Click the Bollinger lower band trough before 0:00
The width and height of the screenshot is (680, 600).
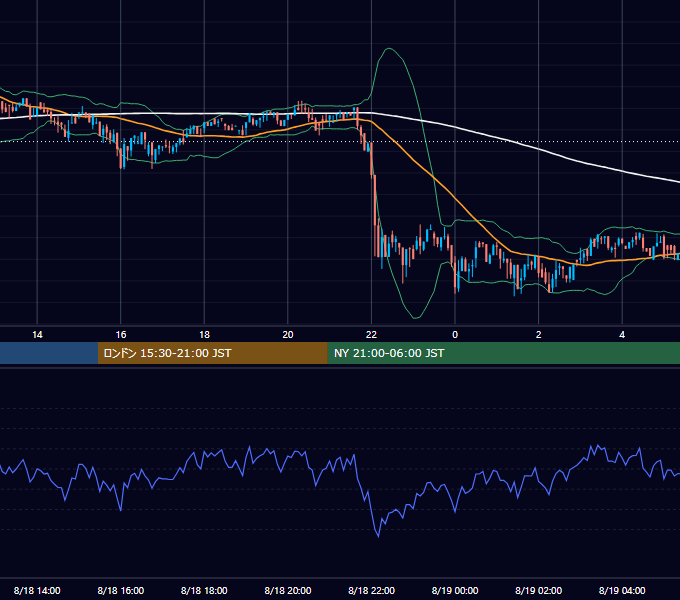pos(415,318)
